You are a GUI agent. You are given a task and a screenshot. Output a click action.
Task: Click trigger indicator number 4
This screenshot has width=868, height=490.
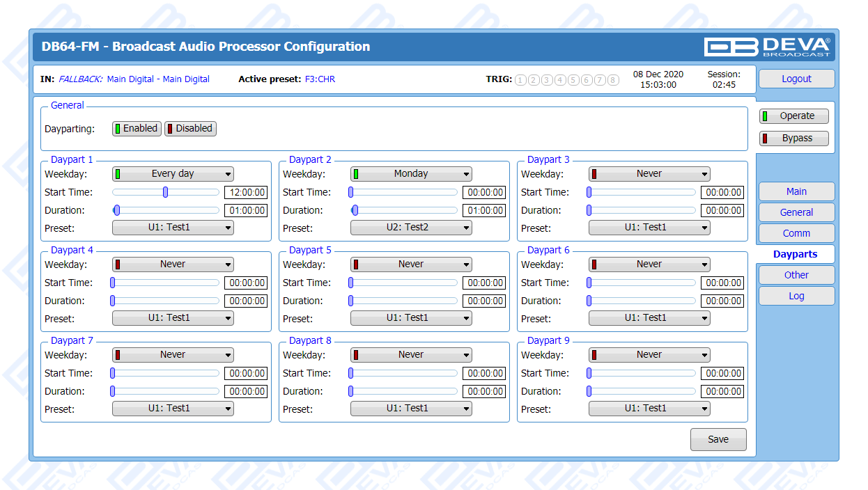click(x=560, y=80)
